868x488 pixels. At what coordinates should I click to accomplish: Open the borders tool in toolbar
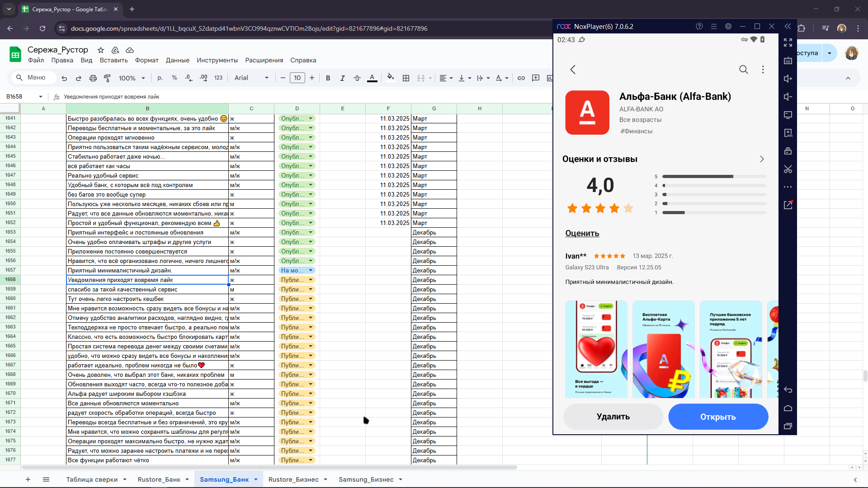click(406, 78)
